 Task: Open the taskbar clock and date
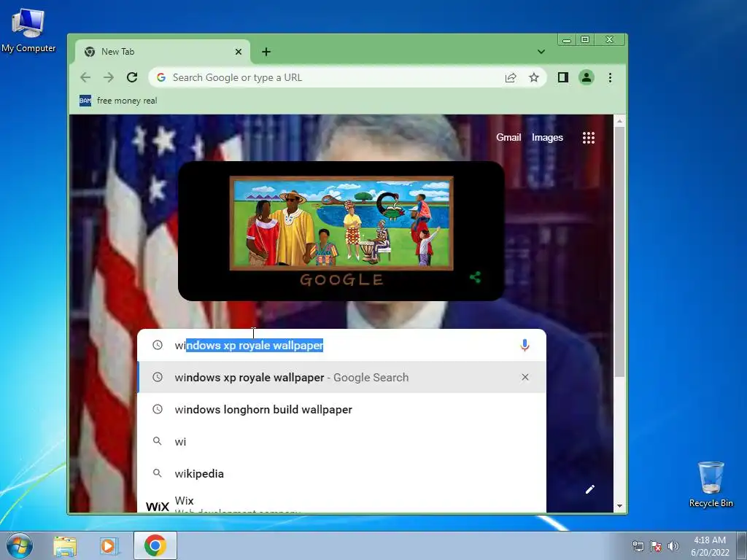(x=710, y=546)
